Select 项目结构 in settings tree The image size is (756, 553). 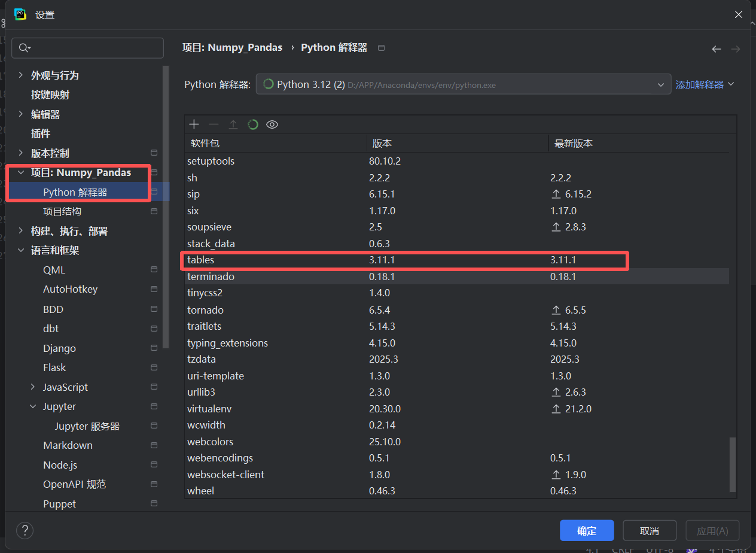62,211
